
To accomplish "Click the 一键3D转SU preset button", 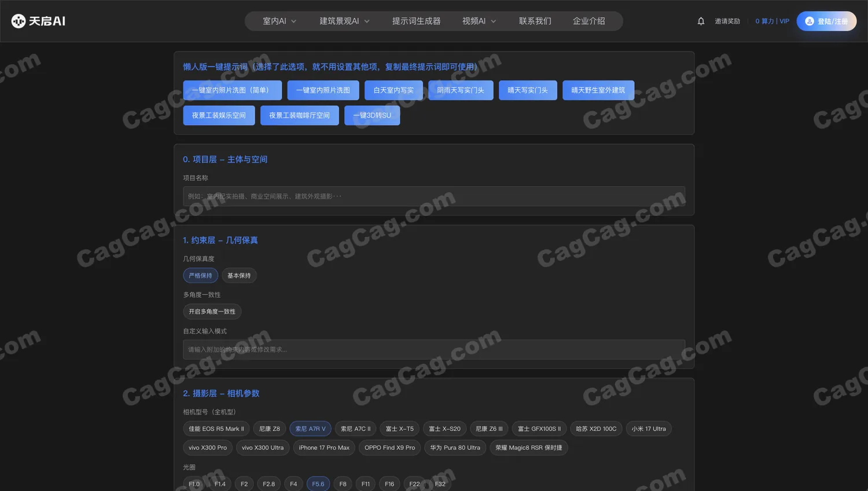I will click(x=372, y=115).
